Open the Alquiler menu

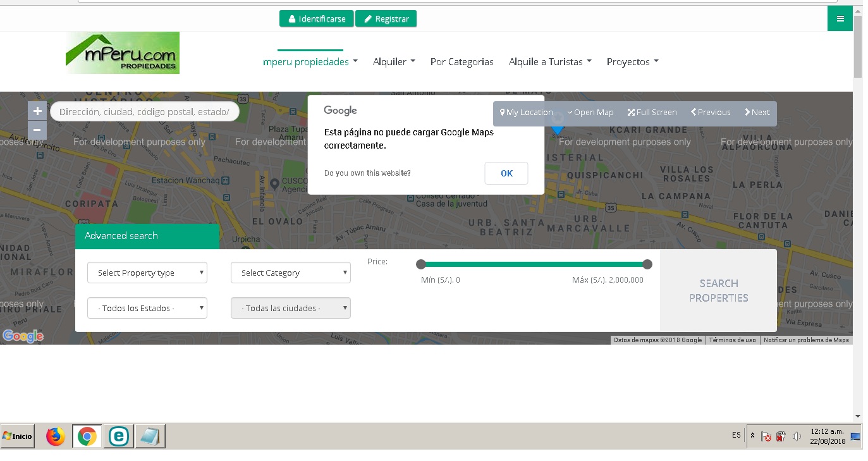[x=394, y=62]
